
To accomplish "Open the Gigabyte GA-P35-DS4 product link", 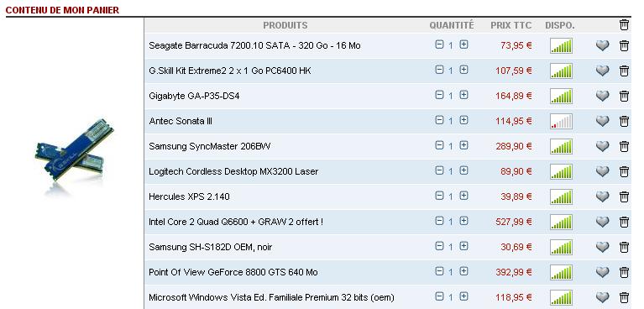I will tap(194, 97).
